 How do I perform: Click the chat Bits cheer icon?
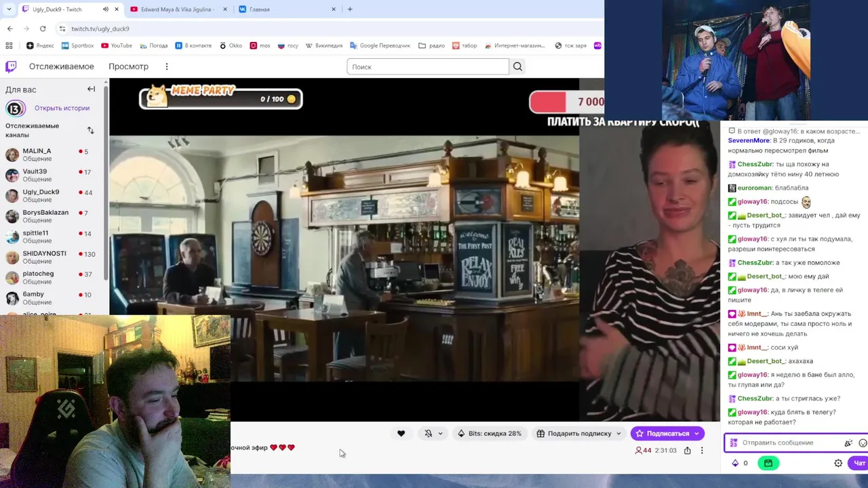[848, 443]
